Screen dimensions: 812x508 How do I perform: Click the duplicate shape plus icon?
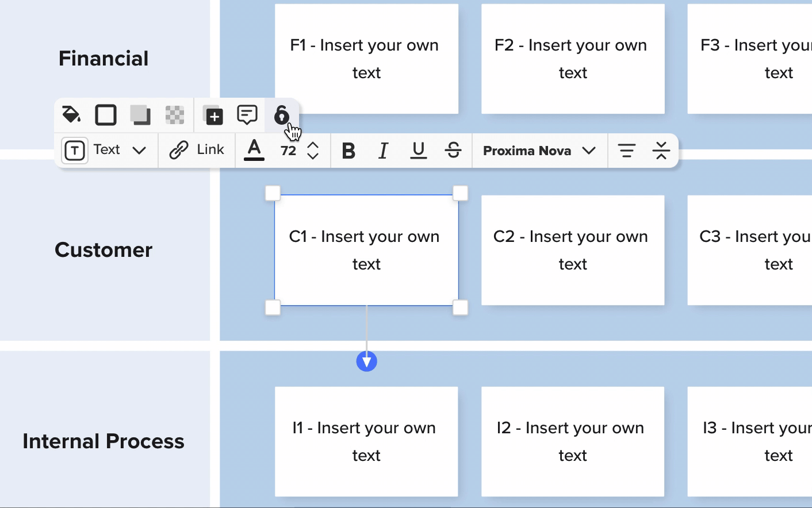tap(213, 116)
